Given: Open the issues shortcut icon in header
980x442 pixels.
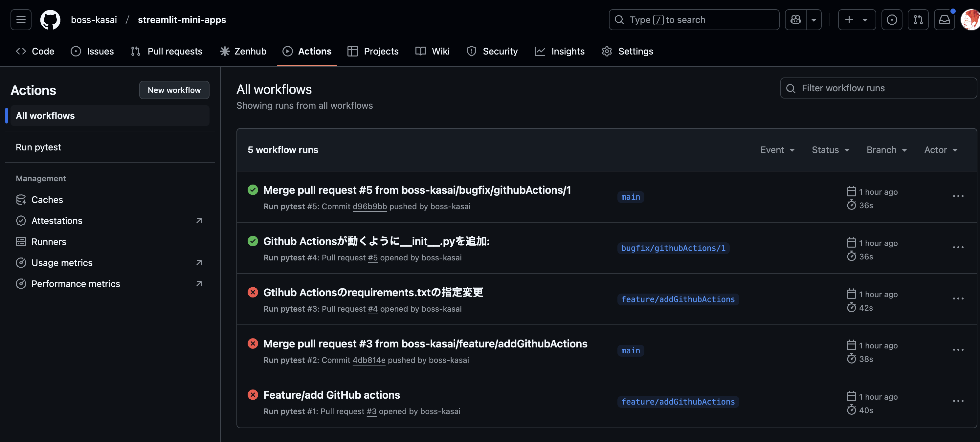Looking at the screenshot, I should point(891,19).
